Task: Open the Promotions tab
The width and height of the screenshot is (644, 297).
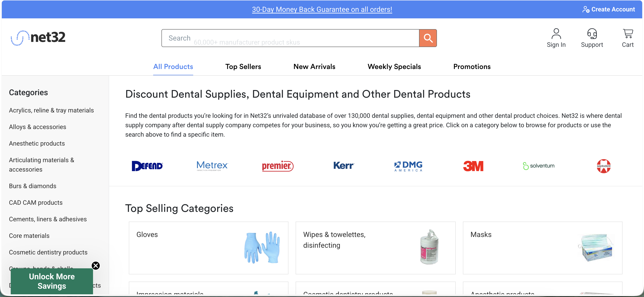Action: tap(472, 67)
